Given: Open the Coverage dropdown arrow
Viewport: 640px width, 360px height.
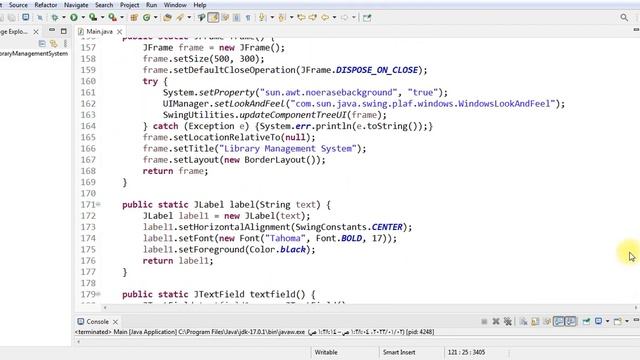Looking at the screenshot, I should tap(102, 18).
